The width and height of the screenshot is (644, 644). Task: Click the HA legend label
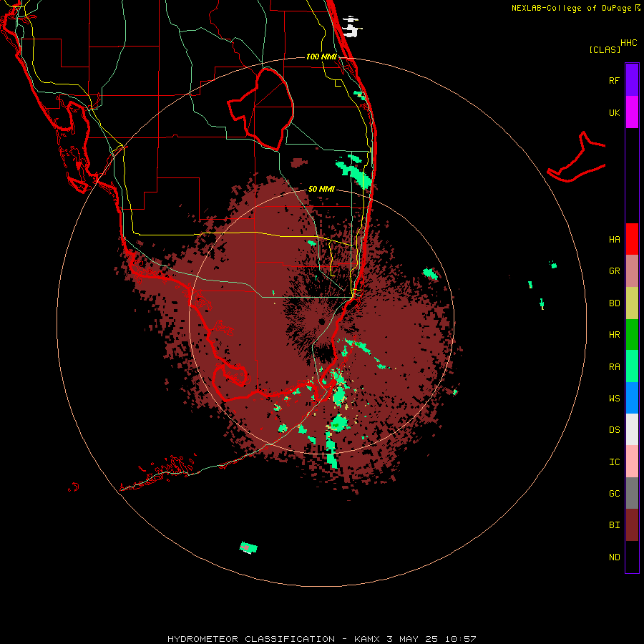[x=615, y=239]
